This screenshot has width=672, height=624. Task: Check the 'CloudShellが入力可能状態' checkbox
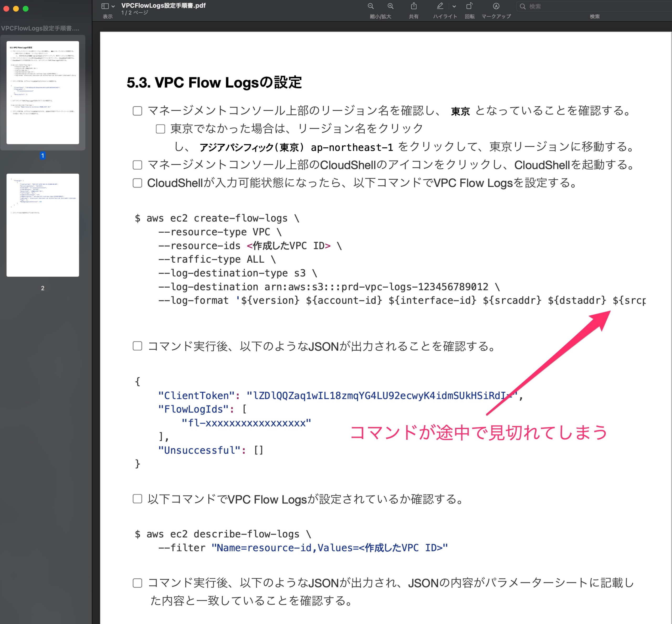click(137, 183)
